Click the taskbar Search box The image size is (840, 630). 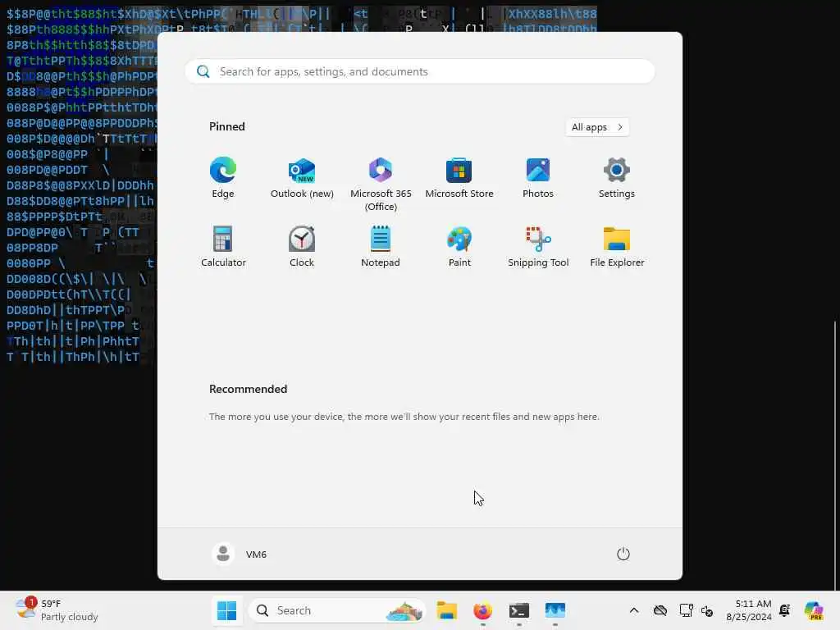(x=337, y=610)
